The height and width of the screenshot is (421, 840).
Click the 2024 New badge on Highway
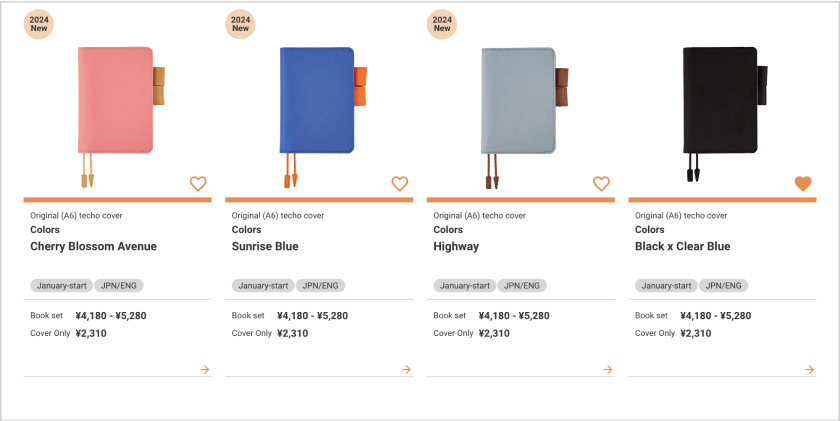tap(442, 24)
